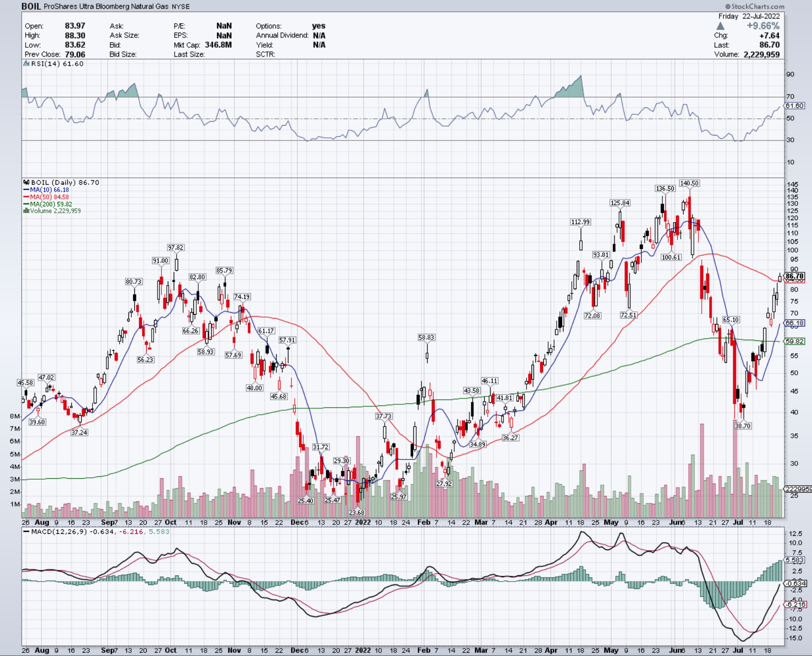Click the 86.70 last-price tag on price axis
Image resolution: width=812 pixels, height=656 pixels.
coord(794,276)
